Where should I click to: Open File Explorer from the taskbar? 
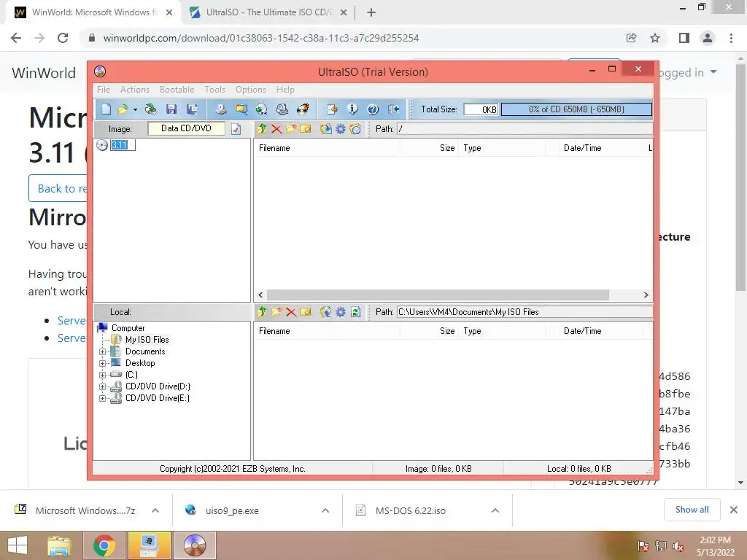(x=59, y=545)
